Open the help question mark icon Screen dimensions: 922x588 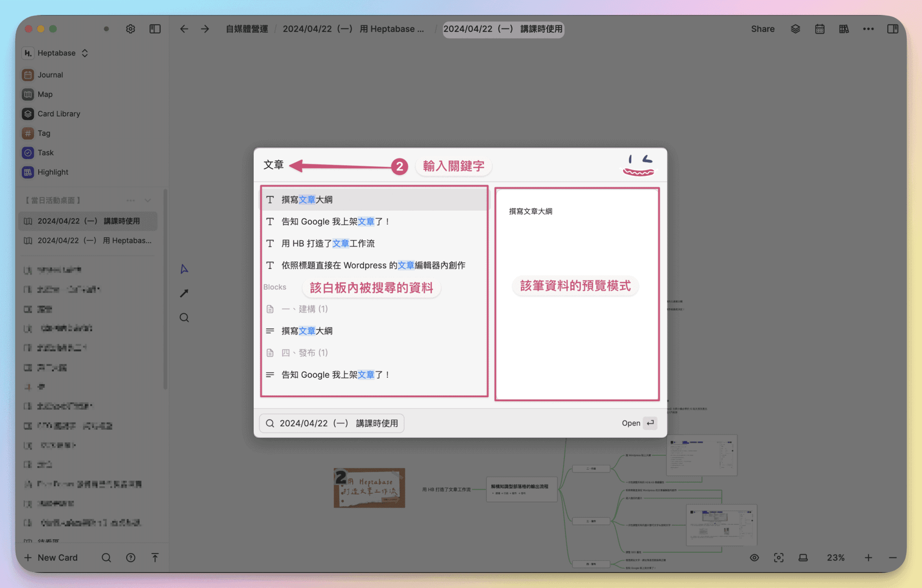point(131,558)
